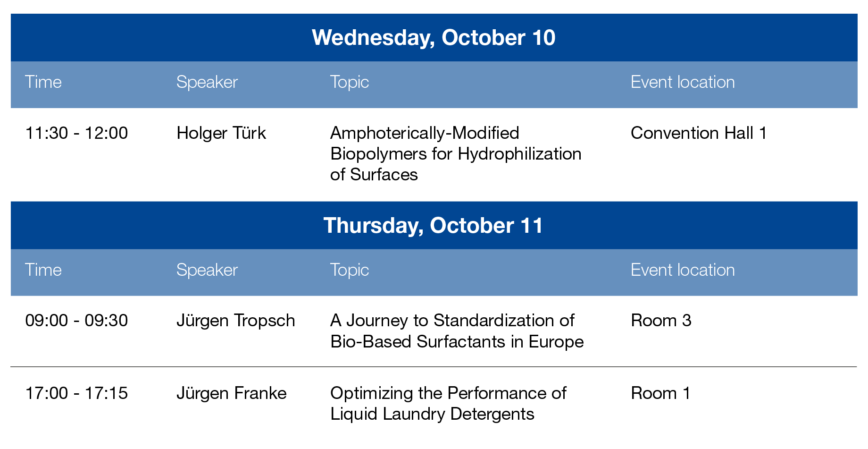Click speaker name Jürgen Tropsch
Viewport: 868px width, 449px height.
coord(236,321)
